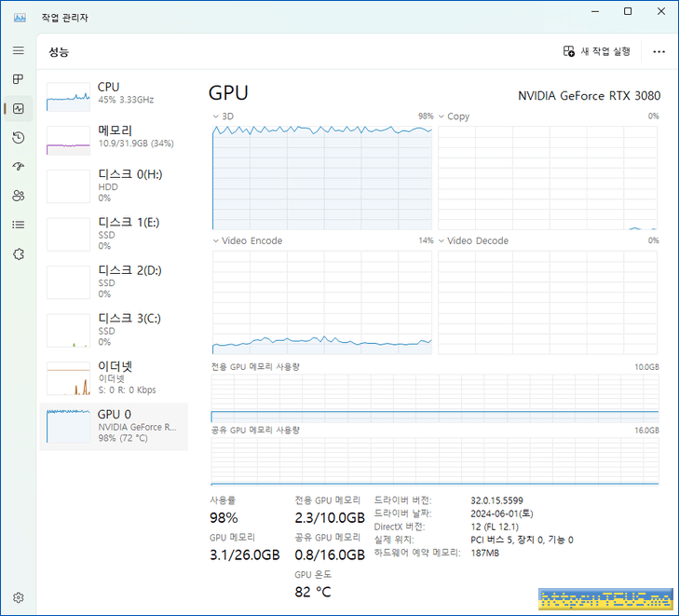Open the App history page icon
Viewport: 679px width, 616px height.
pyautogui.click(x=18, y=138)
